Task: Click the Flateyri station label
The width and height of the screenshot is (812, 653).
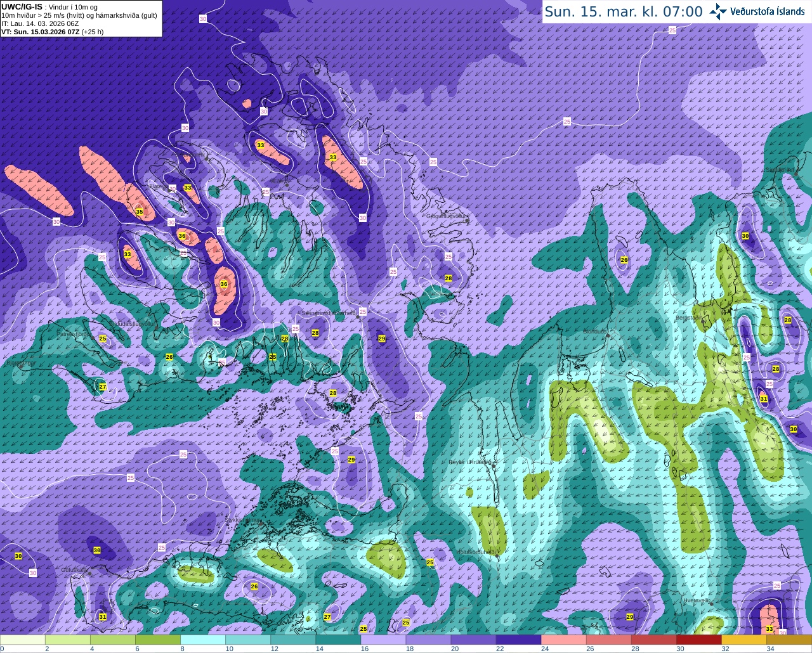Action: click(x=157, y=186)
